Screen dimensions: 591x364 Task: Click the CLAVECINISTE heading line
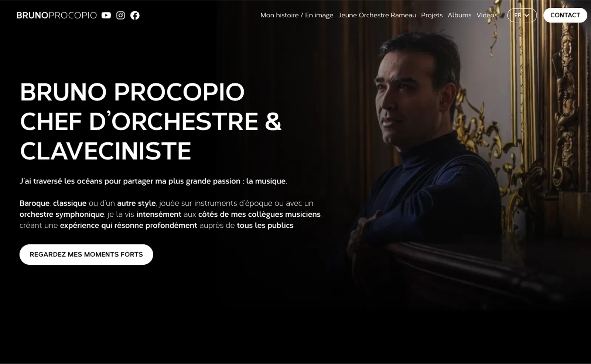pos(106,151)
